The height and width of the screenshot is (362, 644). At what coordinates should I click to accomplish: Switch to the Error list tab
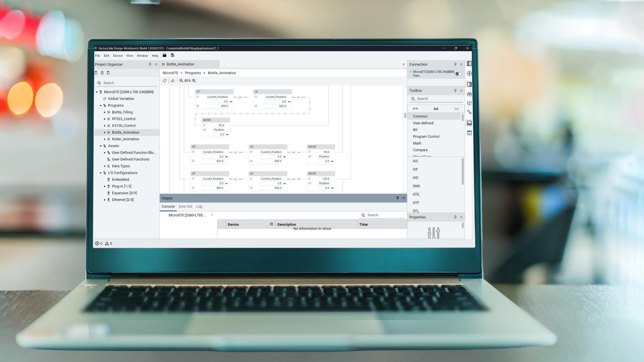tap(185, 206)
